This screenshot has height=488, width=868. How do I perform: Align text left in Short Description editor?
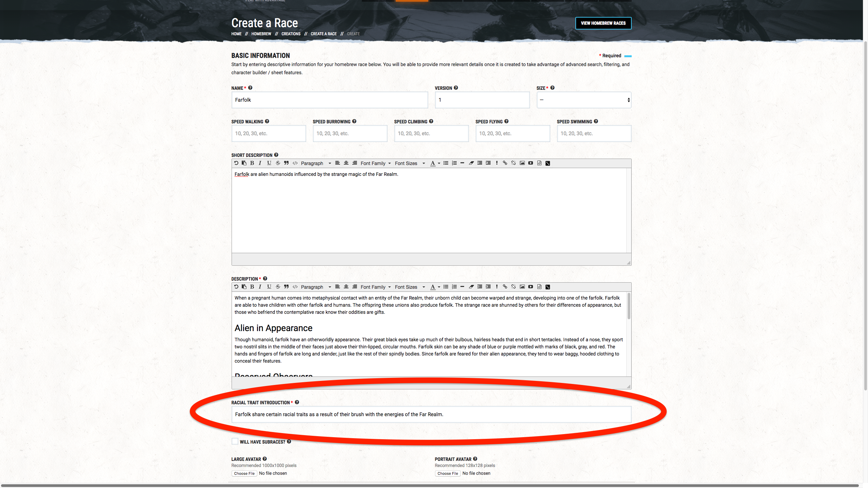click(337, 163)
